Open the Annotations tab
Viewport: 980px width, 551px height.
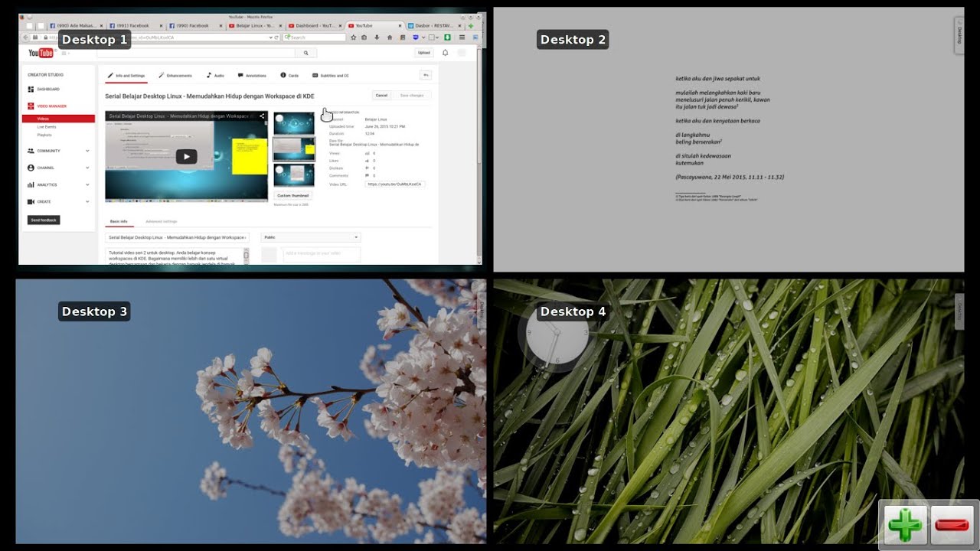tap(252, 76)
